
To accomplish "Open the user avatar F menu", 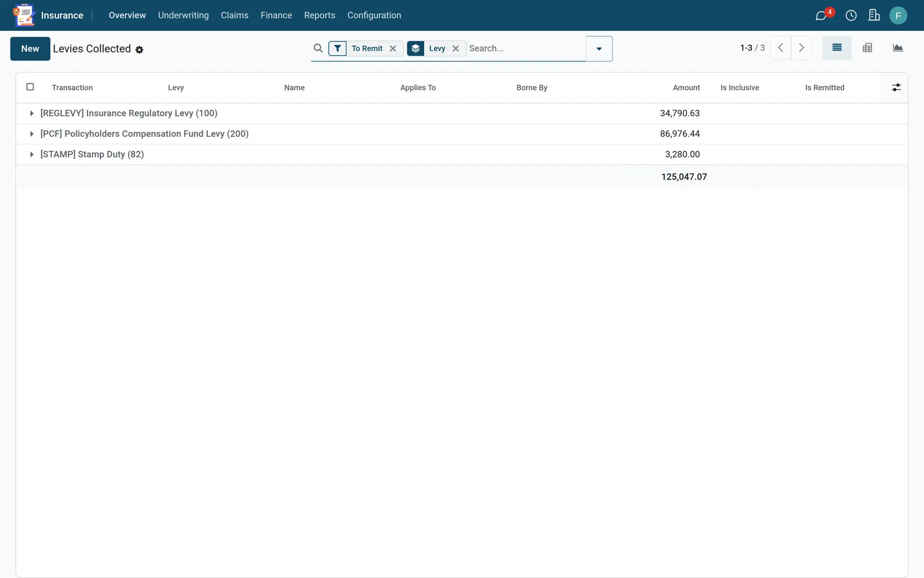I will [898, 15].
